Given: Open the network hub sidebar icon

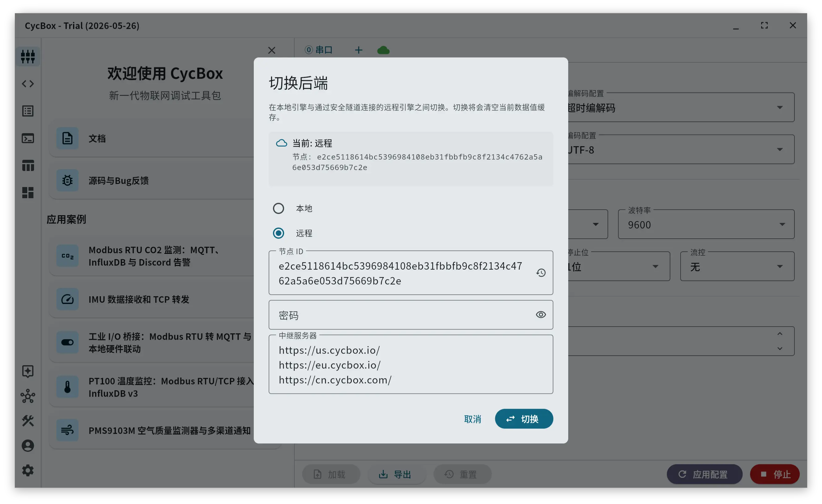Looking at the screenshot, I should tap(28, 396).
